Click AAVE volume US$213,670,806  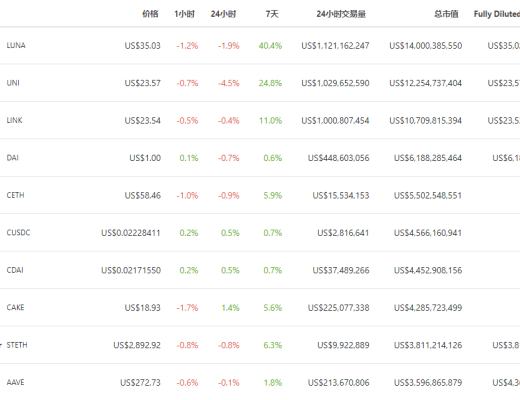338,382
